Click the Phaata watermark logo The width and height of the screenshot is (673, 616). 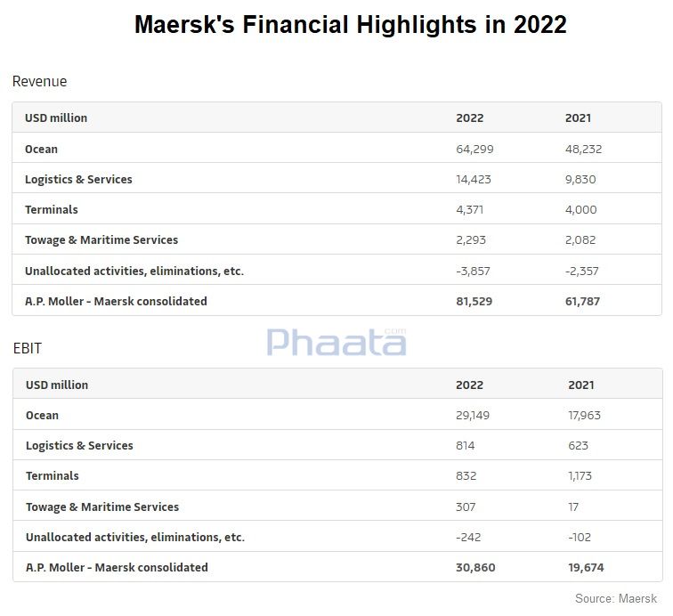coord(336,342)
